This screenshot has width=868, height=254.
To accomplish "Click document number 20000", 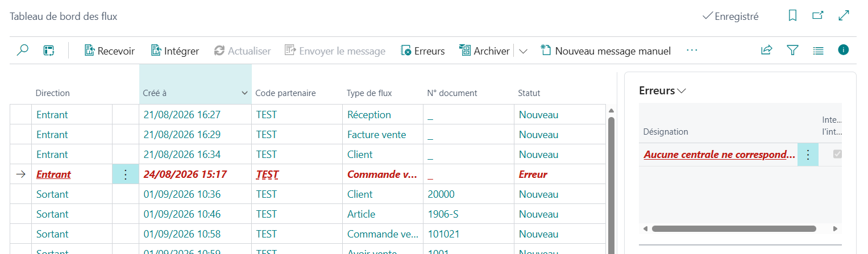I will click(441, 194).
